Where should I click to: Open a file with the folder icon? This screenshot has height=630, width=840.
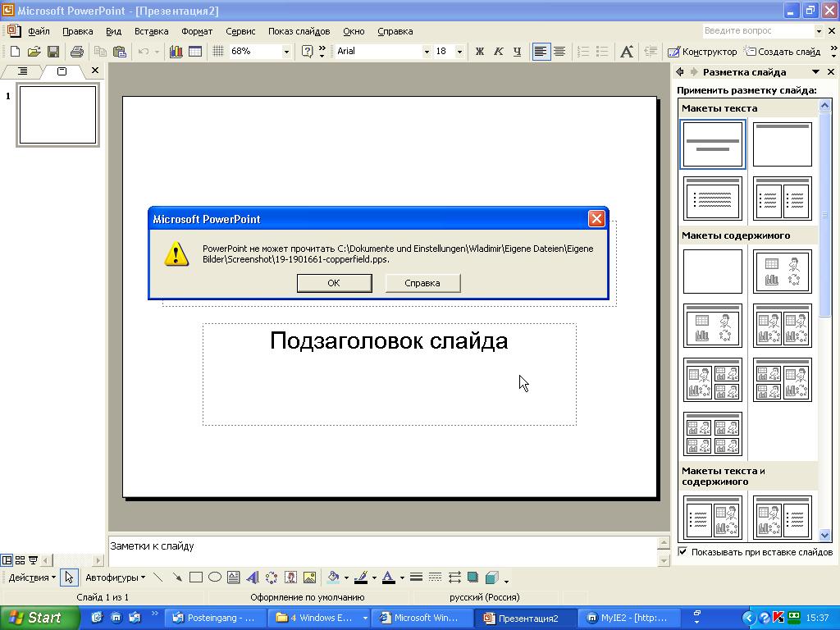tap(34, 52)
